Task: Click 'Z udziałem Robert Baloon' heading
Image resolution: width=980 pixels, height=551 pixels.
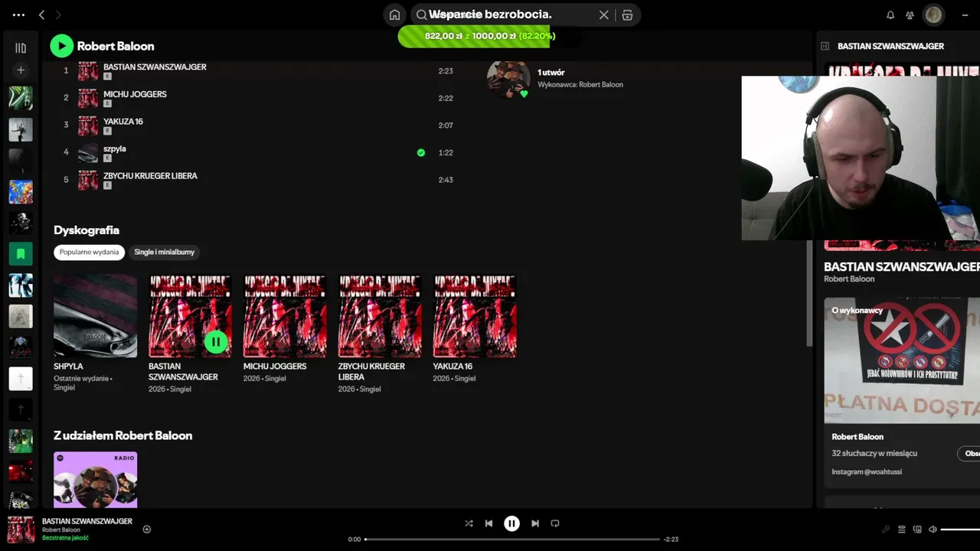Action: [x=122, y=435]
